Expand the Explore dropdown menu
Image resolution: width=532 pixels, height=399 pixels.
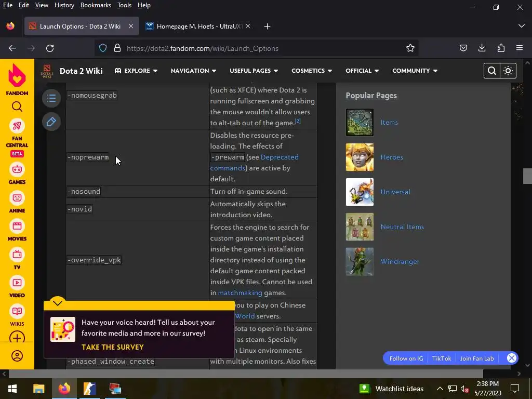pos(136,71)
